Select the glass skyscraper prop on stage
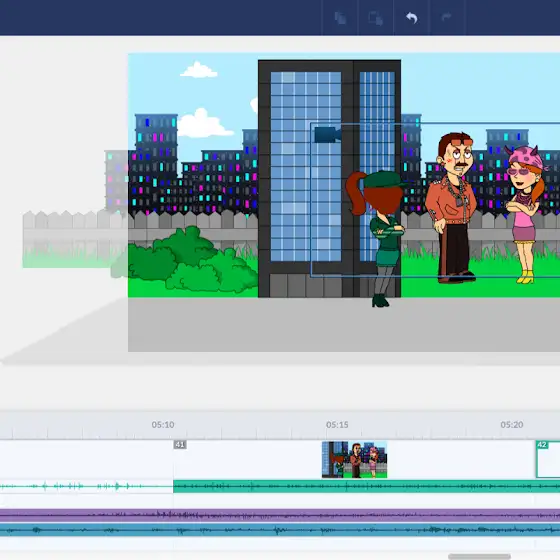560x560 pixels. point(329,179)
